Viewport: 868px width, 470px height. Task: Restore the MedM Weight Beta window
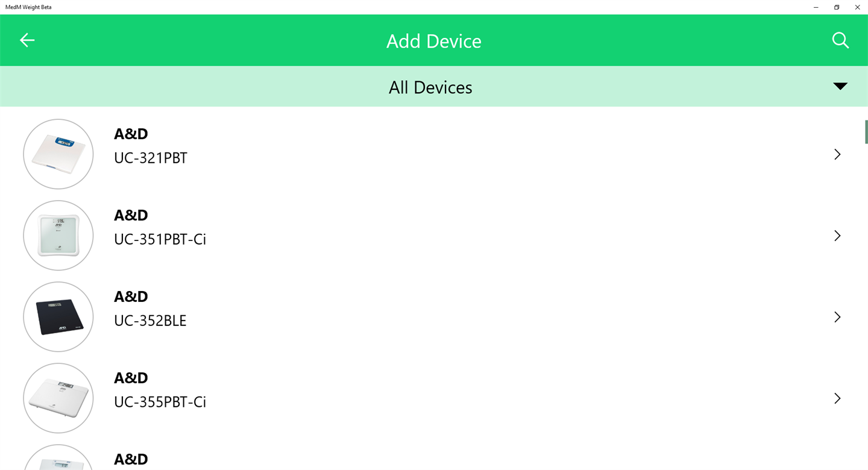[837, 7]
